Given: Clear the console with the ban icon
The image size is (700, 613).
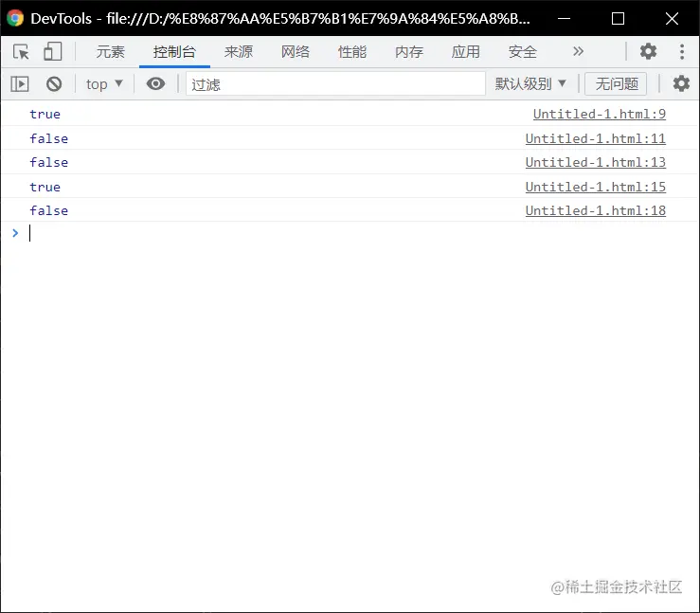Looking at the screenshot, I should (x=54, y=84).
